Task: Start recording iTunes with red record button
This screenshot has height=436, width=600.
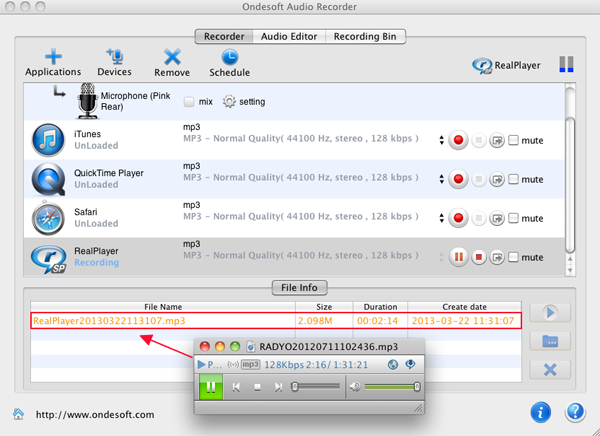Action: (458, 140)
